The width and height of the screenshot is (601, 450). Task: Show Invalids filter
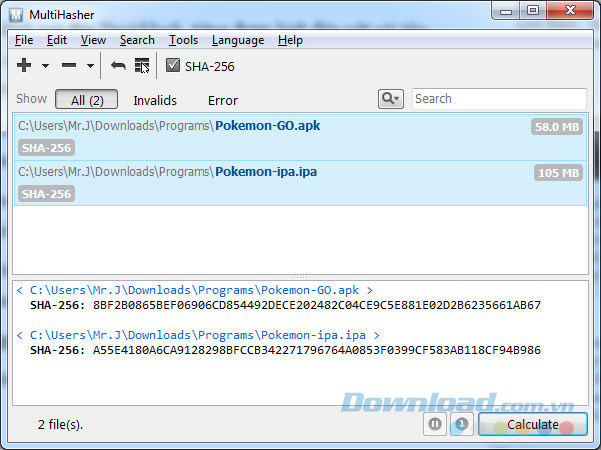(x=155, y=100)
